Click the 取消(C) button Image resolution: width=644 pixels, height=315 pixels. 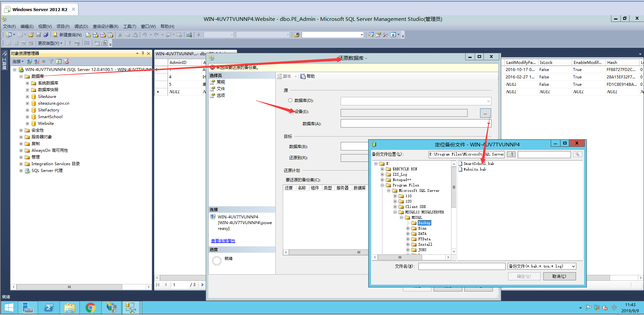click(x=559, y=276)
